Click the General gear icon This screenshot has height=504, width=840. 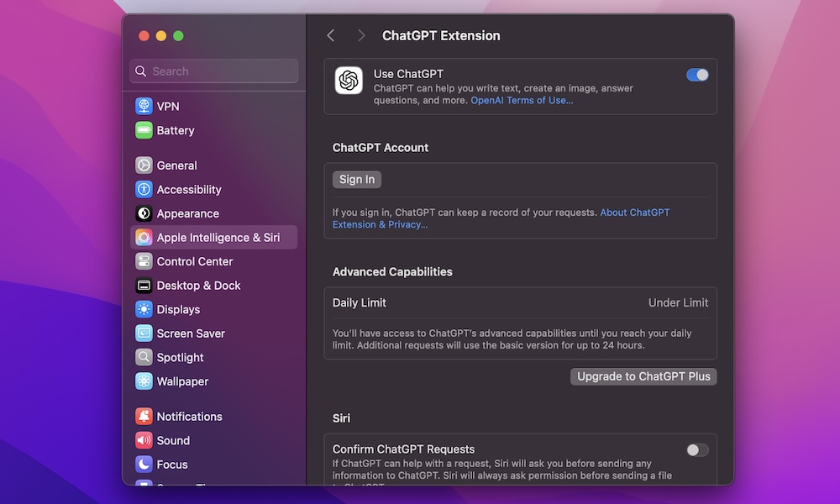click(144, 165)
